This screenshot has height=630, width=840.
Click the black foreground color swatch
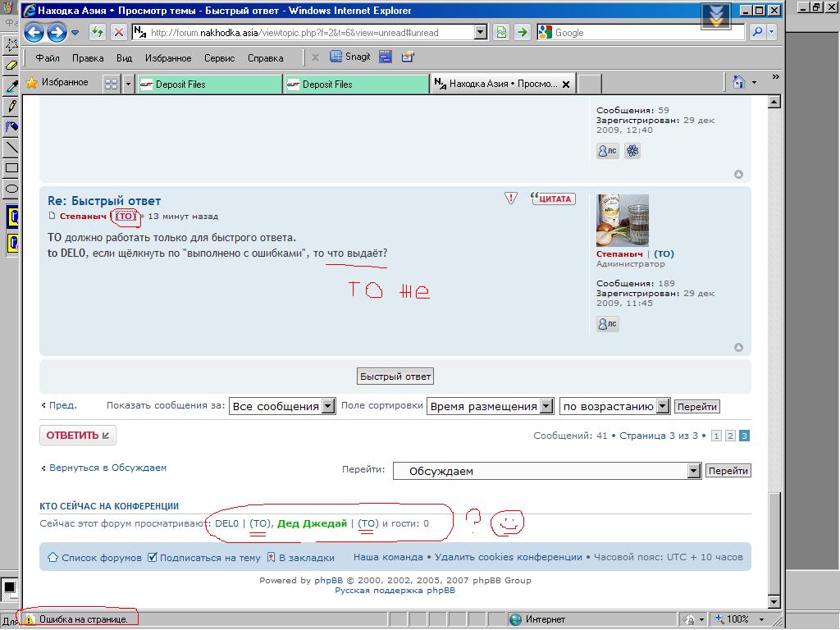tap(9, 587)
